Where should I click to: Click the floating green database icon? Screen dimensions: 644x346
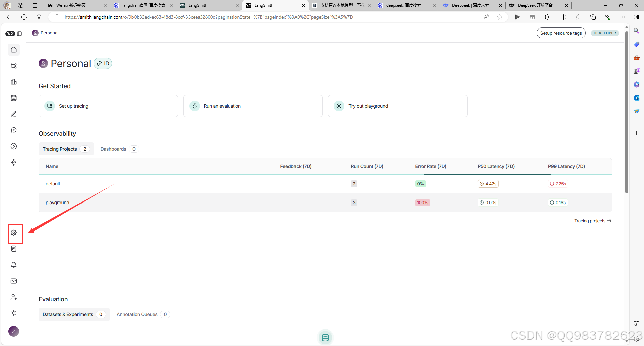tap(325, 337)
